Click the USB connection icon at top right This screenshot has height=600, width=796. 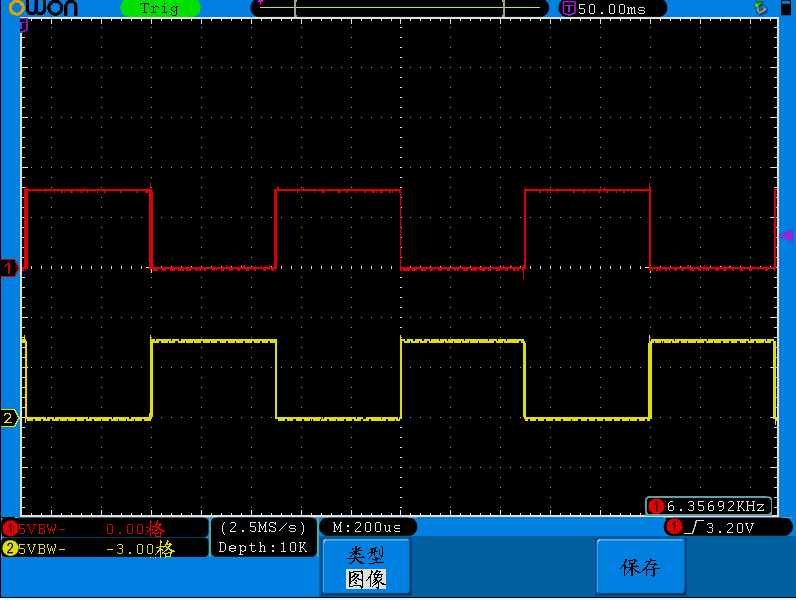pyautogui.click(x=760, y=8)
